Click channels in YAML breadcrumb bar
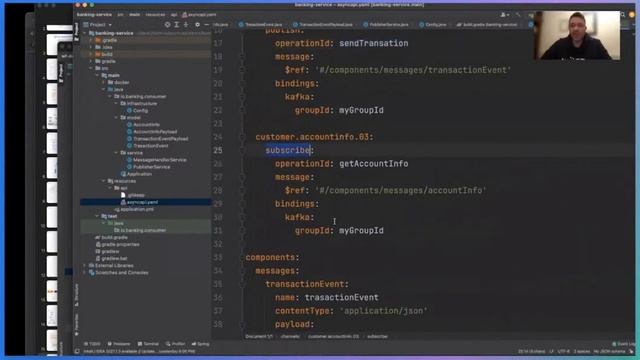 (290, 337)
